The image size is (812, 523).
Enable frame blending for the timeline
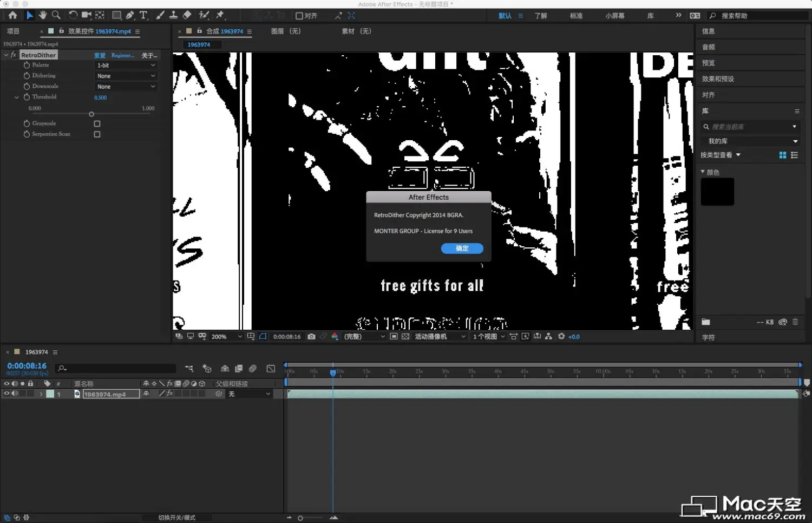(x=239, y=369)
